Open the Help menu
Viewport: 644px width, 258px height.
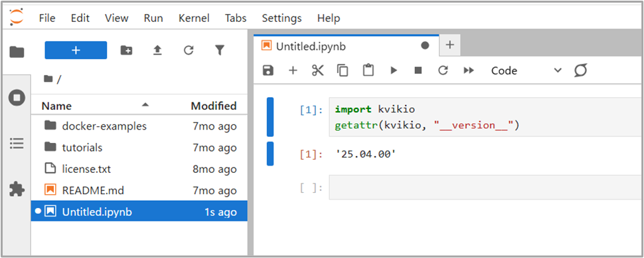[329, 18]
